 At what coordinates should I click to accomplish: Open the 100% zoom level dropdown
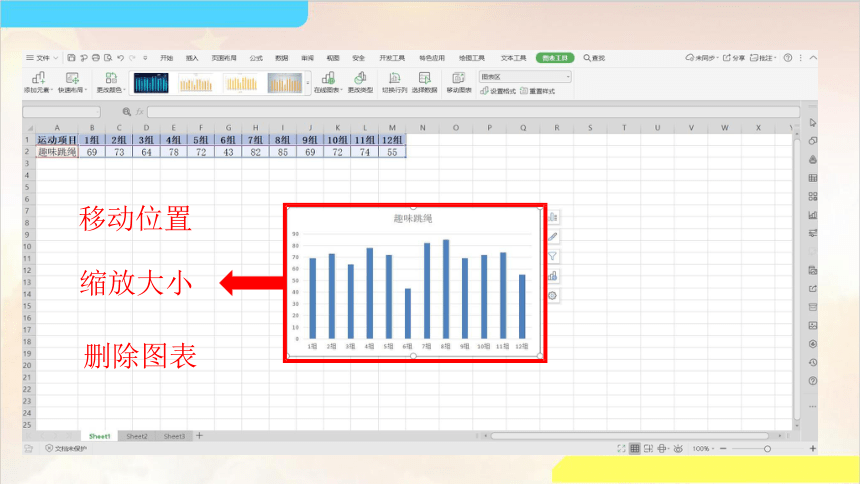point(703,448)
